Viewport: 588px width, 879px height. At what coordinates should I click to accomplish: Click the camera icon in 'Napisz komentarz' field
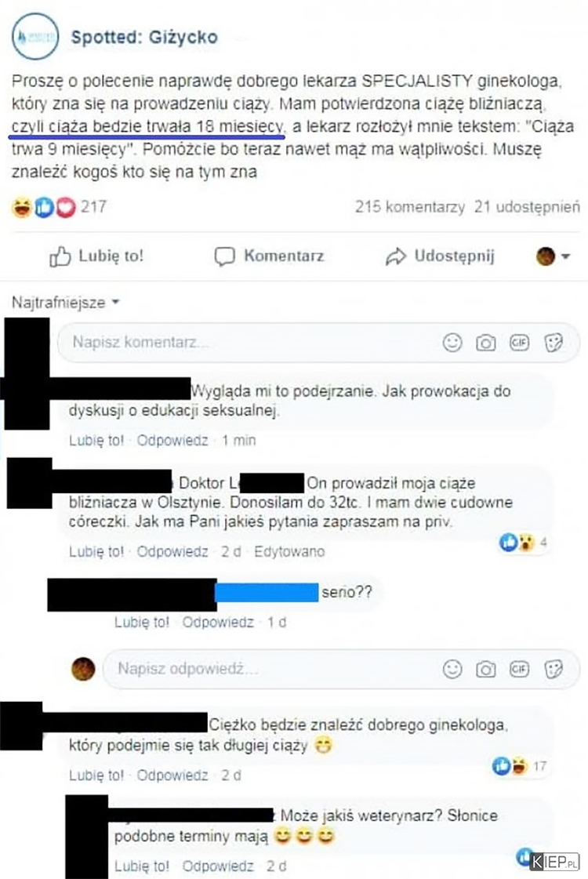[485, 343]
